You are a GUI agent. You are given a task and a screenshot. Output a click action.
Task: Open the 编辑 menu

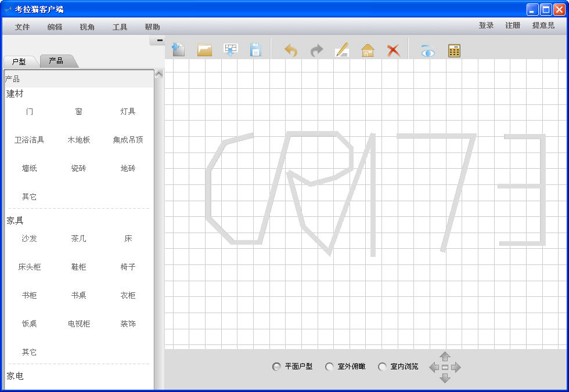(x=55, y=27)
